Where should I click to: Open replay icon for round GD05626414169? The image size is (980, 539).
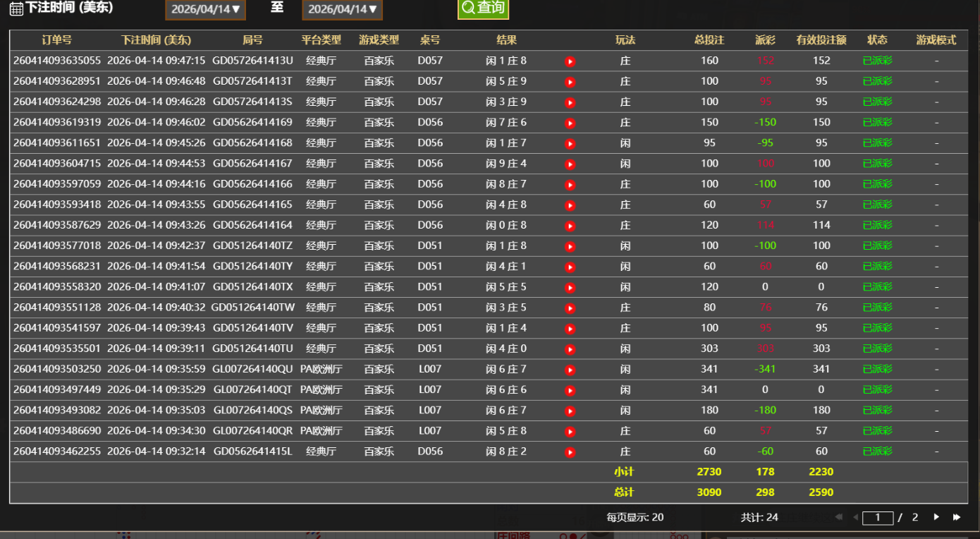tap(570, 123)
